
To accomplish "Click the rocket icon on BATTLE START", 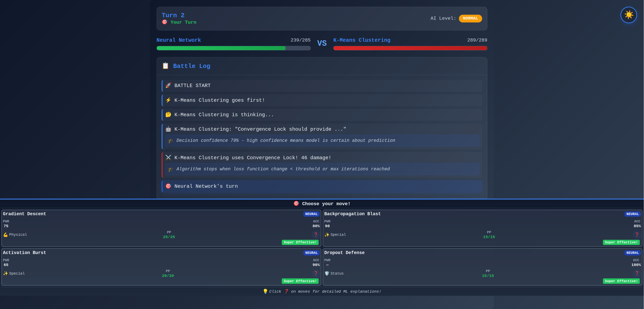I will [x=168, y=86].
